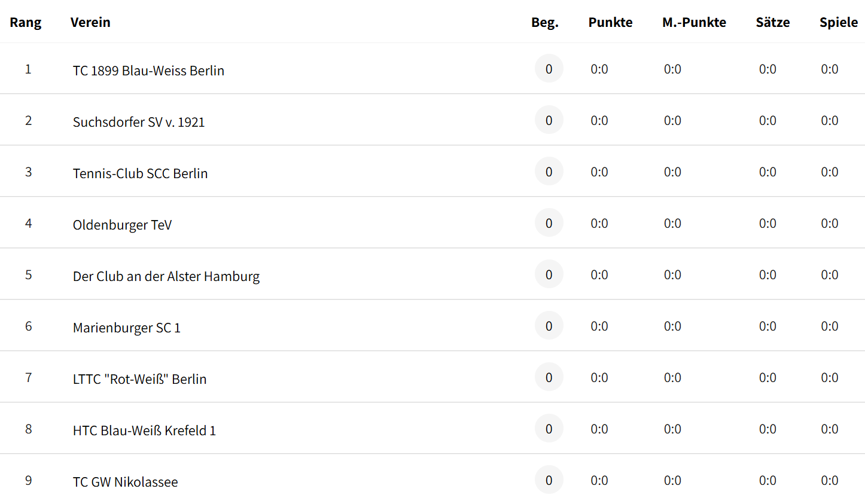
Task: Select Suchsdorfer SV v. 1921 team
Action: point(139,122)
